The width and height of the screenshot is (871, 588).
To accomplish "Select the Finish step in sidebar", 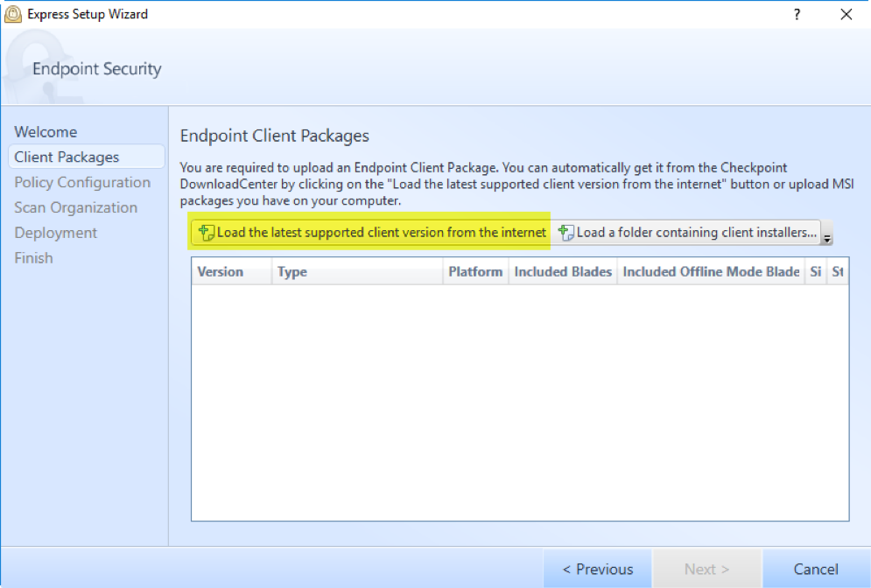I will pos(33,258).
